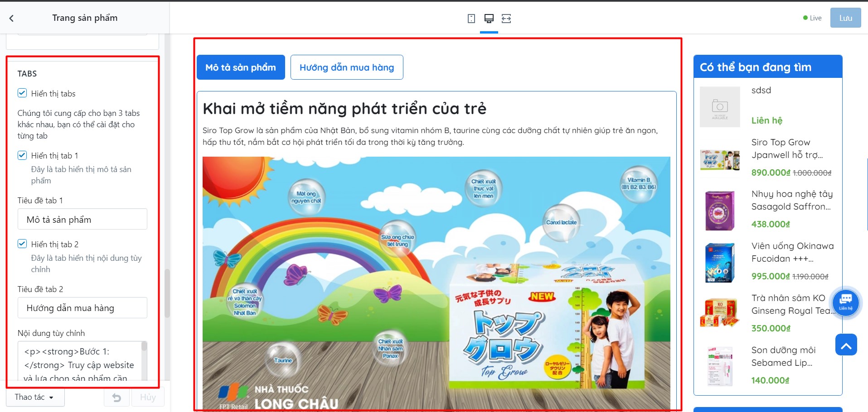868x412 pixels.
Task: Click the blue scroll-to-top arrow
Action: click(x=846, y=345)
